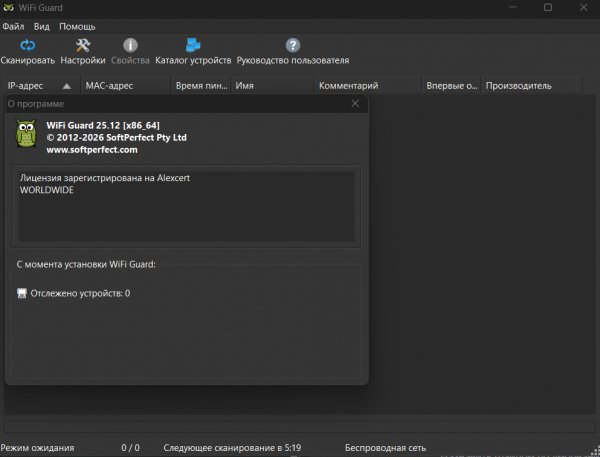Click the О программе dialog title
The image size is (600, 457).
pyautogui.click(x=36, y=104)
